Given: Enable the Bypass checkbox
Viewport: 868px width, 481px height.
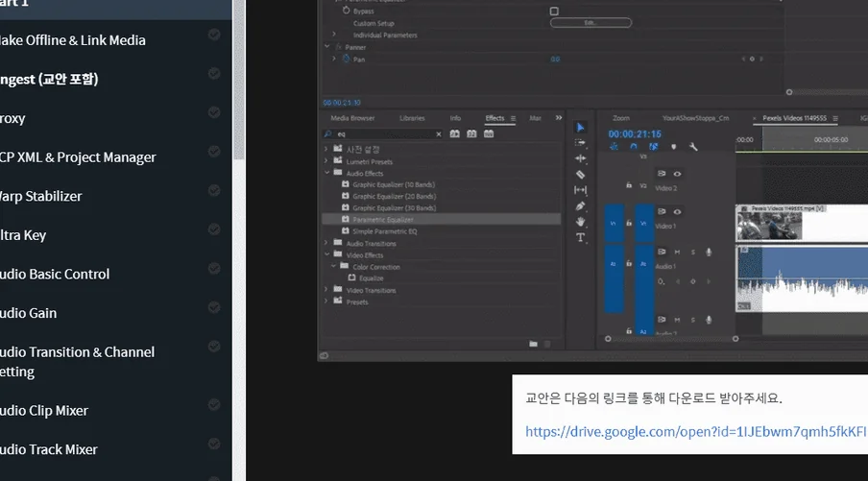Looking at the screenshot, I should point(554,12).
